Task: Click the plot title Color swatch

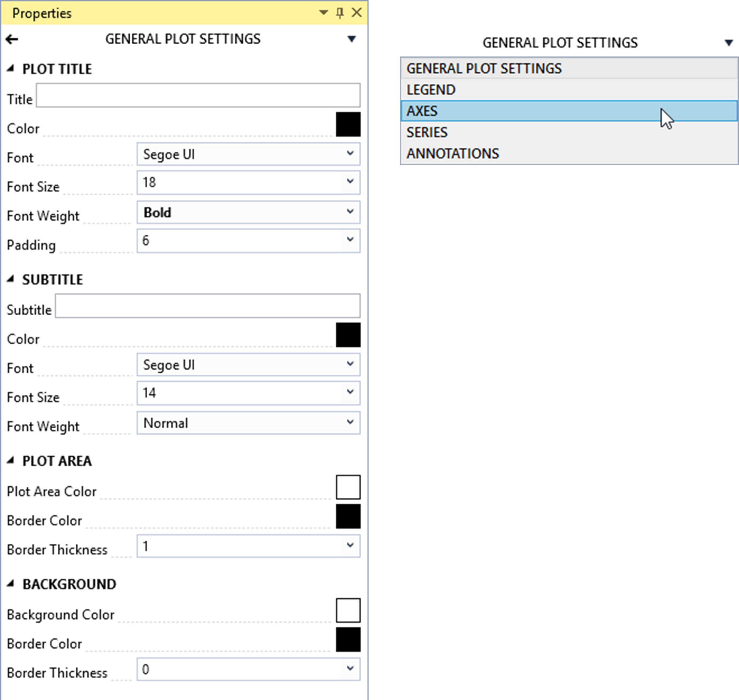Action: point(348,125)
